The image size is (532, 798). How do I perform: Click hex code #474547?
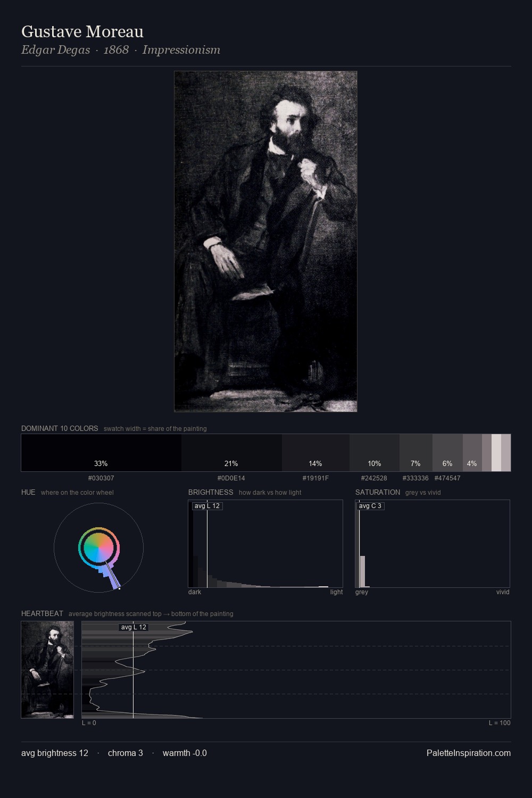coord(447,478)
